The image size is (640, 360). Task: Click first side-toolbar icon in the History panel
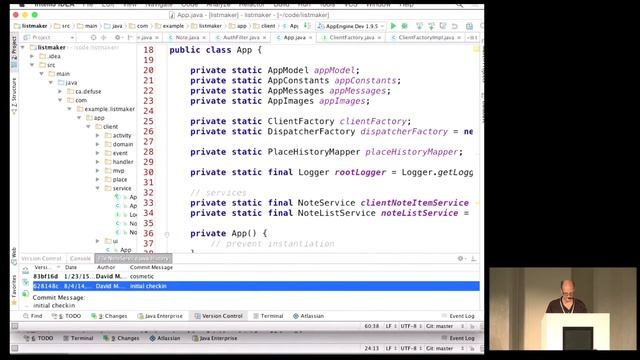[25, 271]
